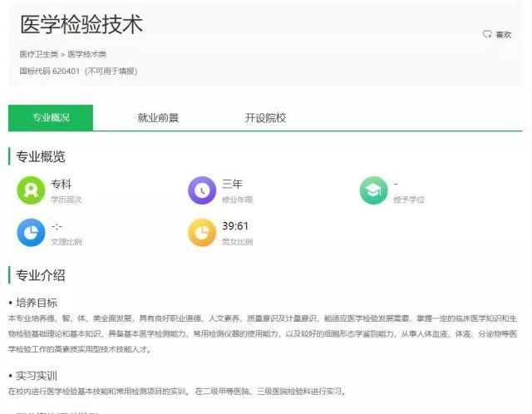Click the paragraph starting 本专业培养德

(263, 333)
